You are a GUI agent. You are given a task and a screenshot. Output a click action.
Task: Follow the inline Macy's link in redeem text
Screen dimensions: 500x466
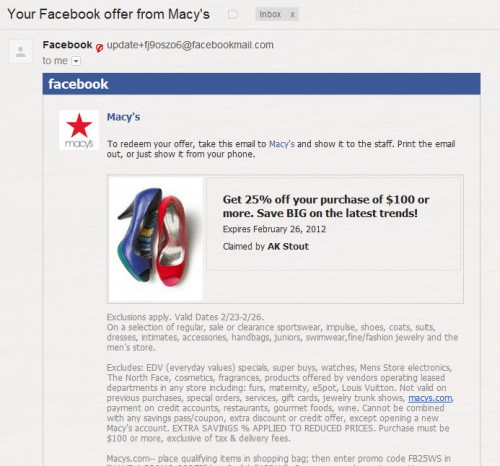click(x=282, y=144)
